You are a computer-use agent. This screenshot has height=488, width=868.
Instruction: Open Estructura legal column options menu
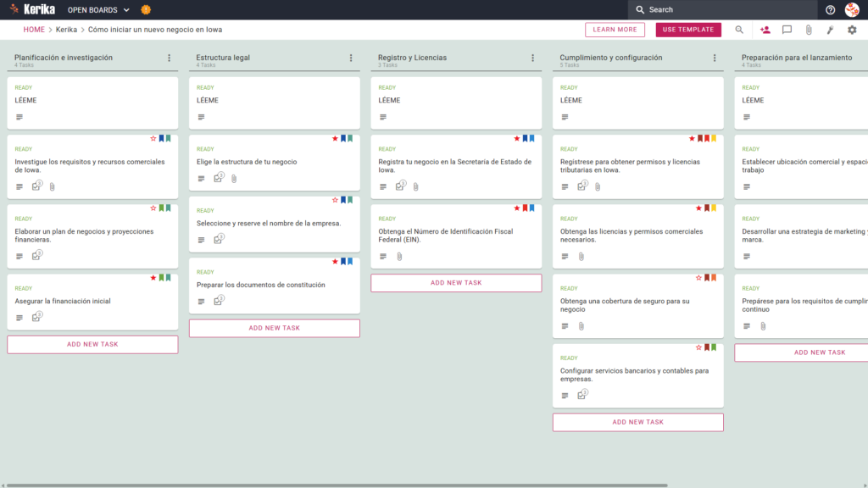[351, 58]
